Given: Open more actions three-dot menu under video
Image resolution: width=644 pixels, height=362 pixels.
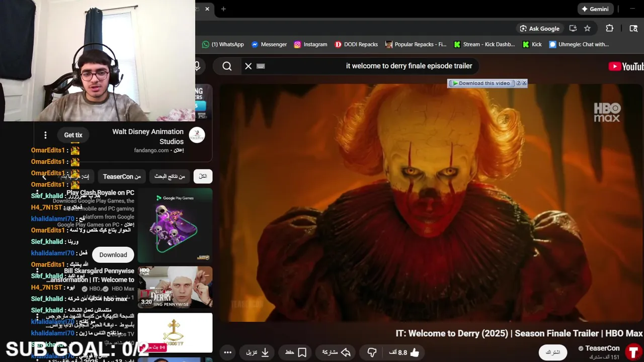Looking at the screenshot, I should [x=227, y=352].
